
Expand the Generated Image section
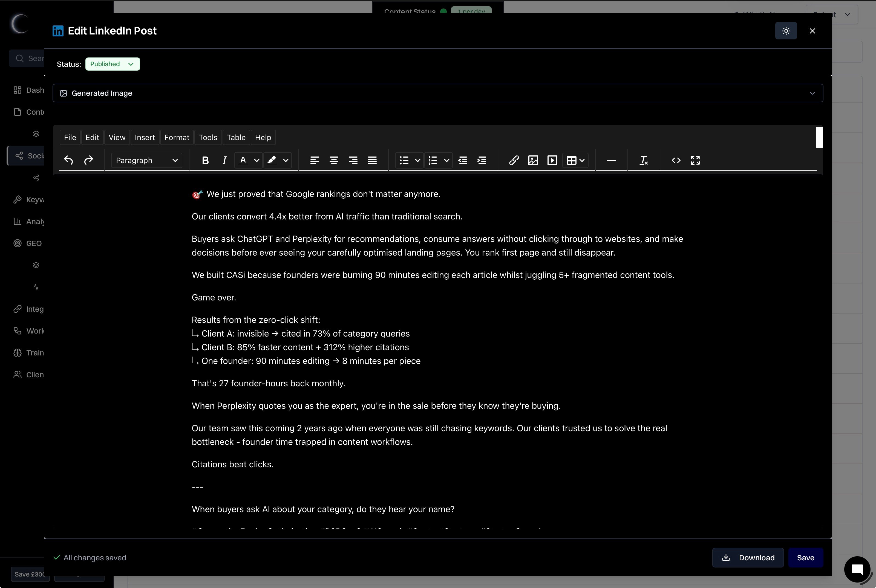437,93
